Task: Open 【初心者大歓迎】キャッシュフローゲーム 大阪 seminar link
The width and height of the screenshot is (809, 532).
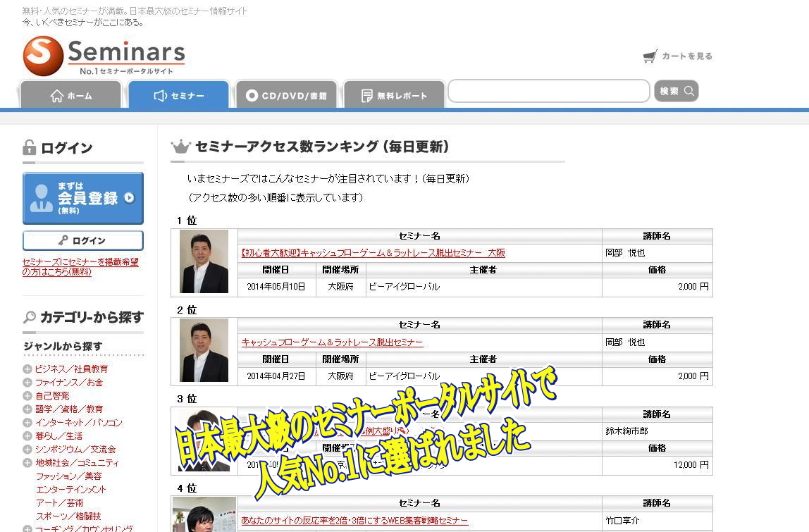Action: (x=373, y=253)
